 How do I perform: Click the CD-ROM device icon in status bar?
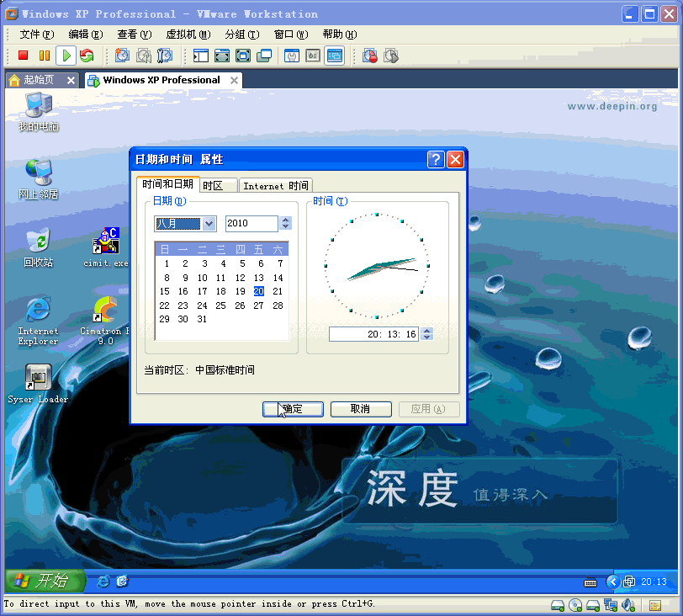pyautogui.click(x=576, y=605)
